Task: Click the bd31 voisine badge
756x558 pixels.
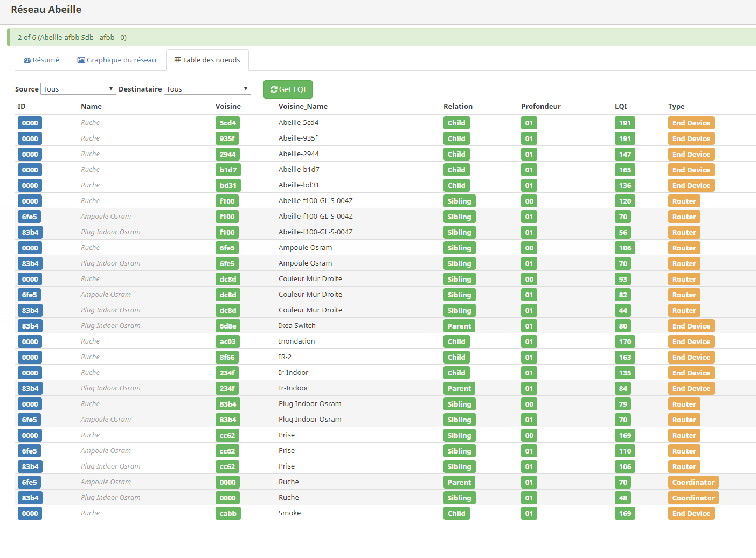Action: [228, 185]
